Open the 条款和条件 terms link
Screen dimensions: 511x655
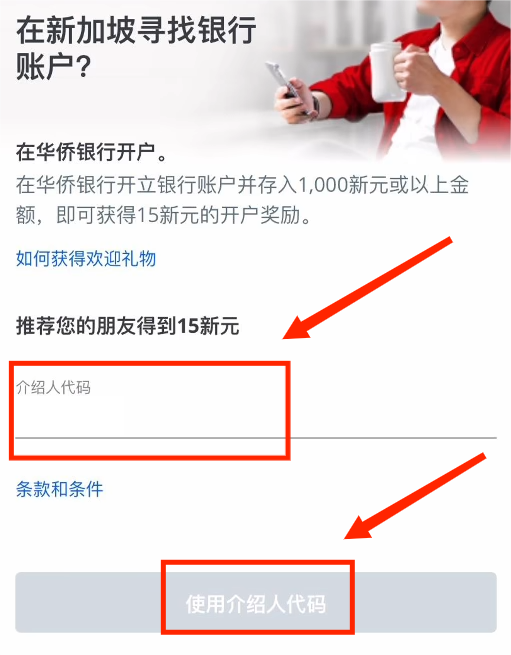(x=59, y=489)
